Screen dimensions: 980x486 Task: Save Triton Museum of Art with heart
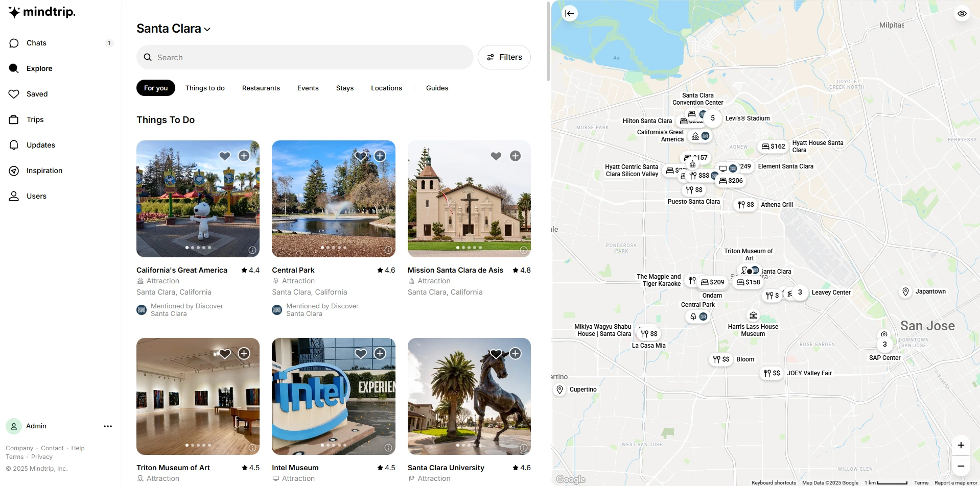pos(225,354)
